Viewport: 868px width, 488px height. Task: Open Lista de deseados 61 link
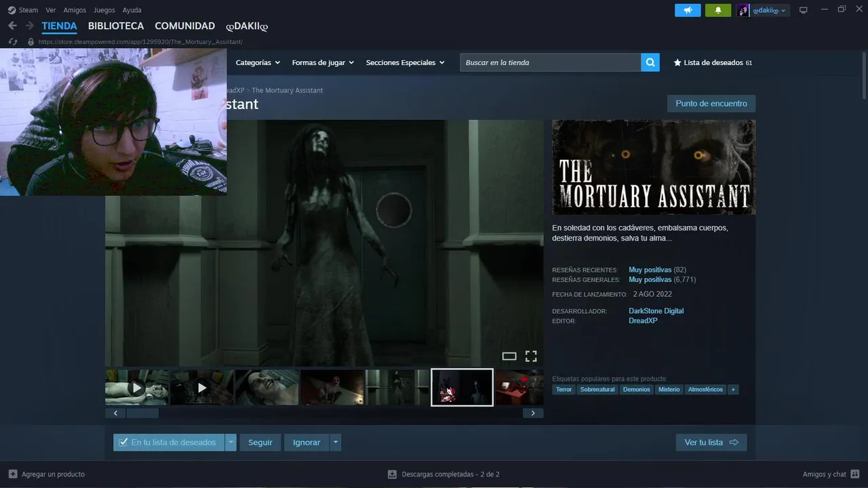[x=713, y=62]
